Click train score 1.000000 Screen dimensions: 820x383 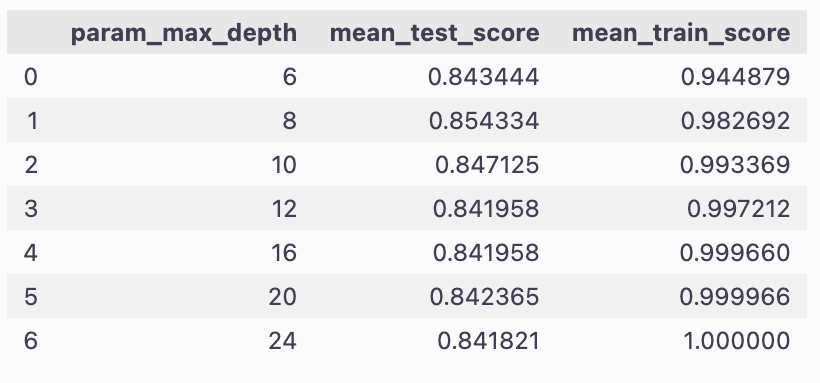tap(737, 341)
